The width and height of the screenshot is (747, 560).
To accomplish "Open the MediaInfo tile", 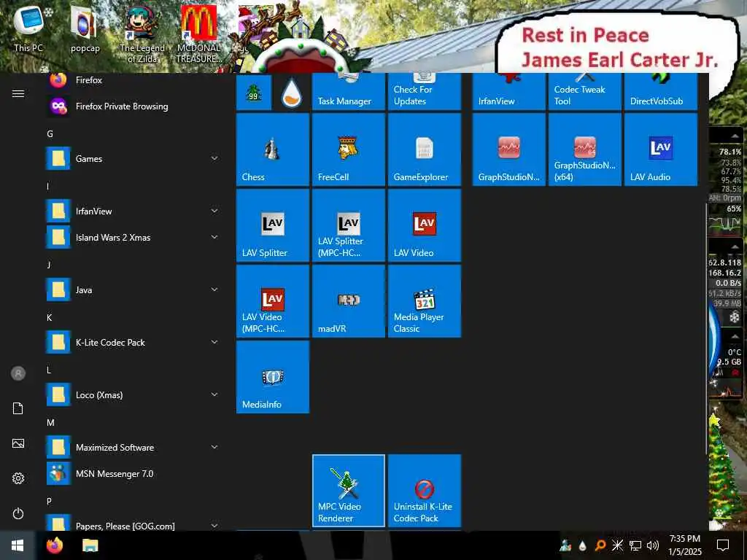I will (x=273, y=377).
